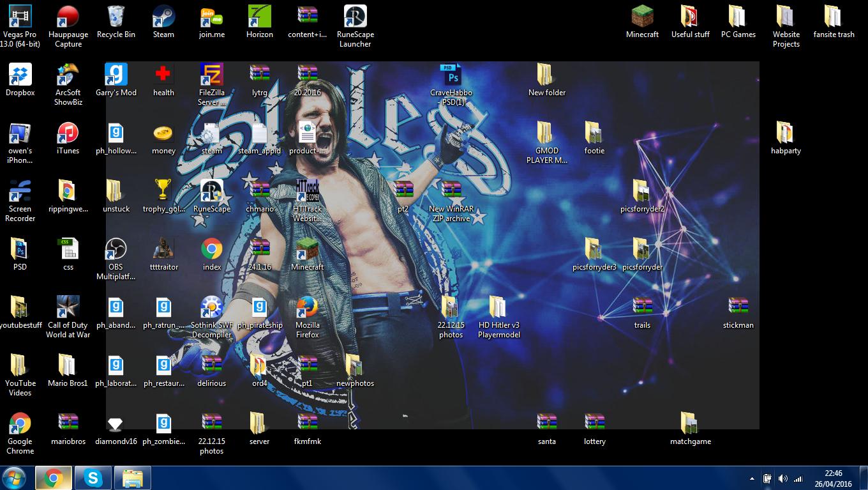Screen dimensions: 868x490
Task: Select the Call of Duty World at War shortcut
Action: [68, 307]
